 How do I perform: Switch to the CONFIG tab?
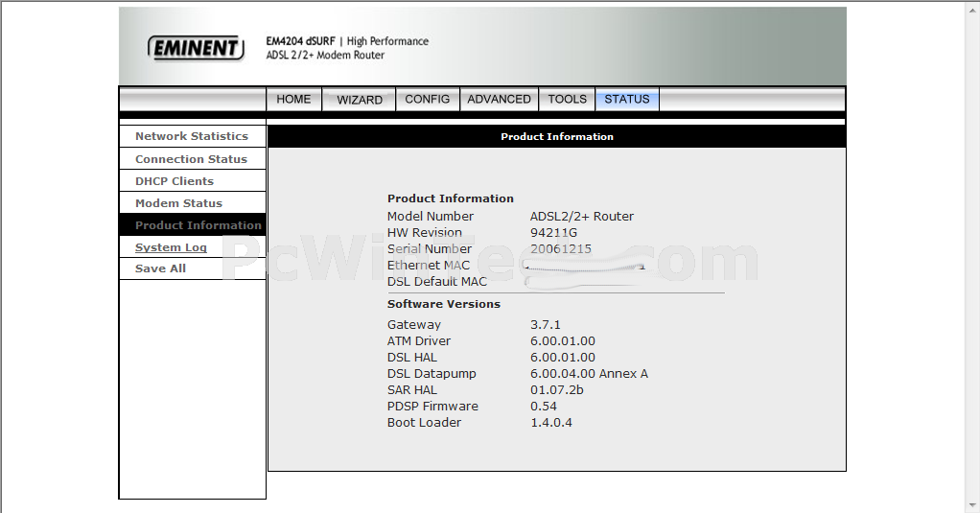click(428, 100)
